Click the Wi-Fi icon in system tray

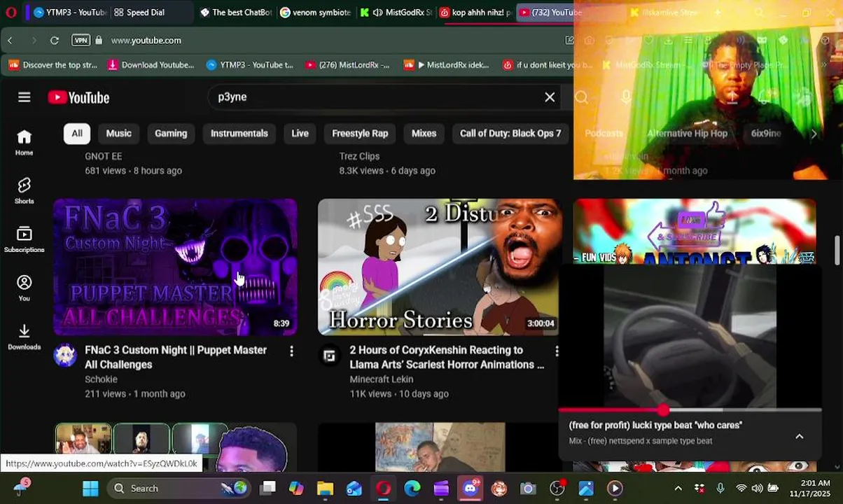[741, 488]
